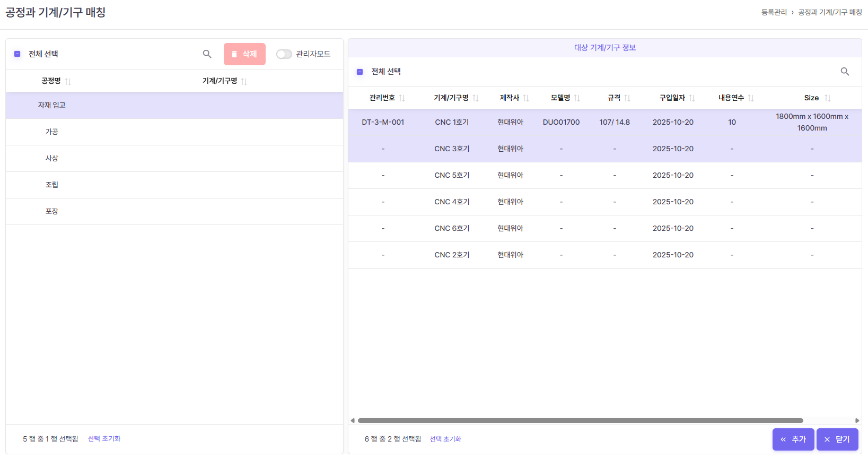Image resolution: width=868 pixels, height=458 pixels.
Task: Toggle 전체 선택 checkbox in right panel
Action: [360, 72]
